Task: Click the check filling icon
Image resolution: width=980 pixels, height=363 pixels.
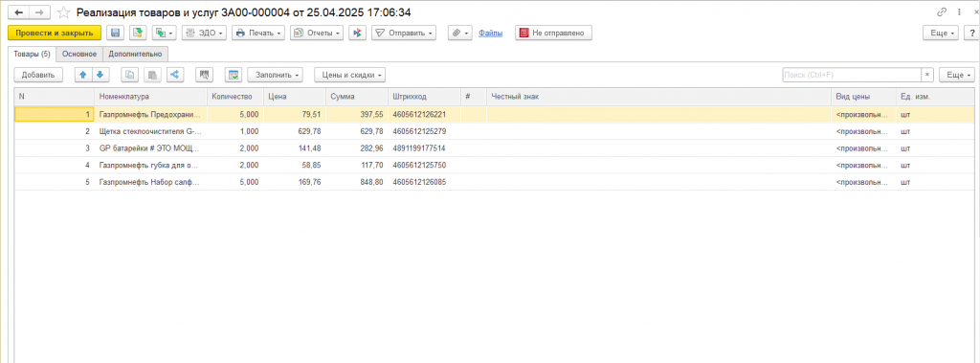Action: [234, 75]
